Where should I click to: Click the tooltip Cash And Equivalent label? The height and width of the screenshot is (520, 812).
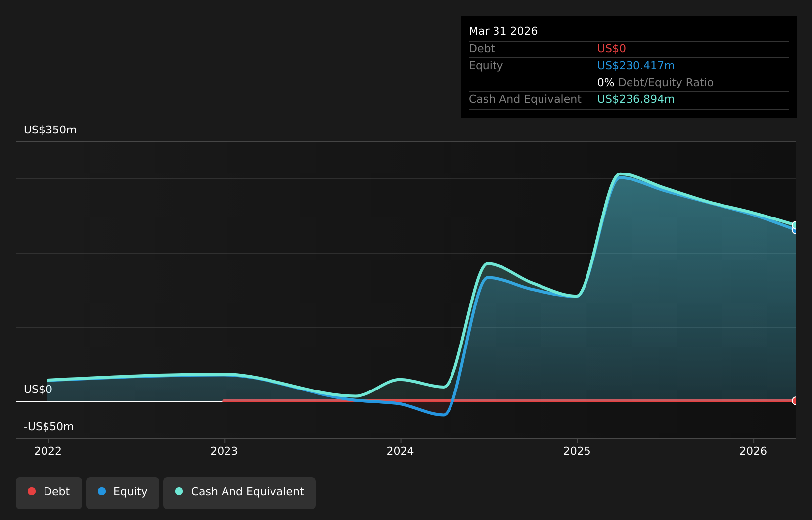point(525,99)
